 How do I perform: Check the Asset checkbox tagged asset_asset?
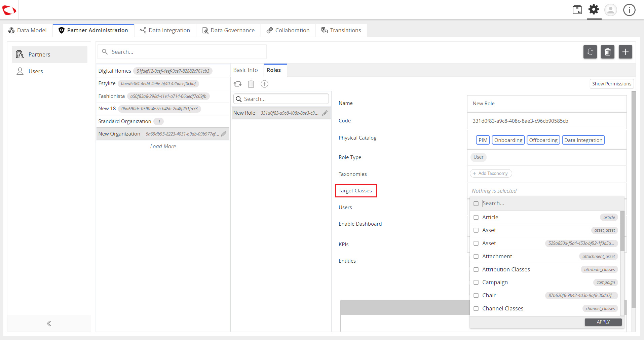(x=476, y=230)
